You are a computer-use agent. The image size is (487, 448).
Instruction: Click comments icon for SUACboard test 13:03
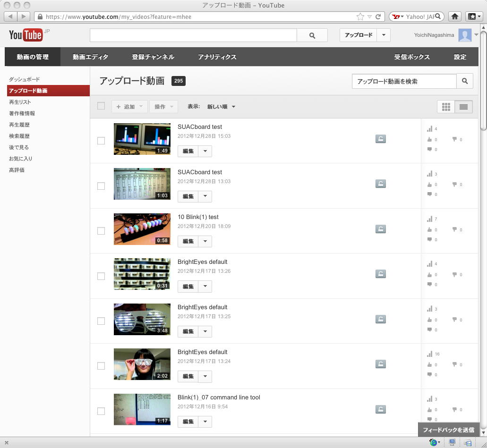point(429,194)
